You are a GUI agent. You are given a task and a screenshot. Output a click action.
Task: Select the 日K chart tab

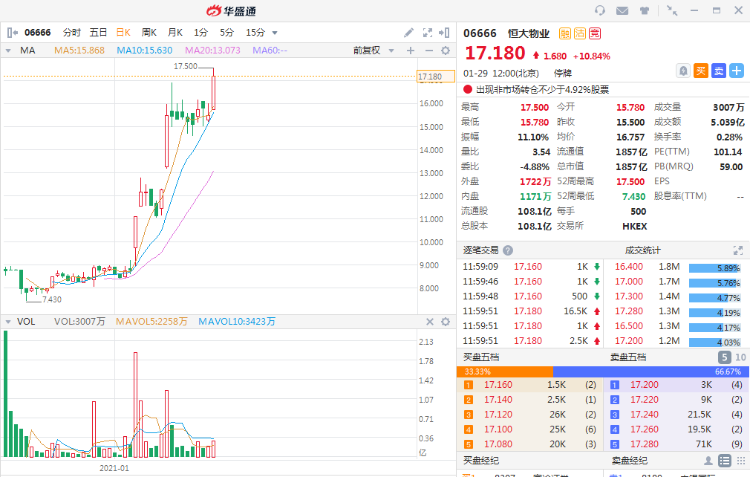click(x=123, y=33)
